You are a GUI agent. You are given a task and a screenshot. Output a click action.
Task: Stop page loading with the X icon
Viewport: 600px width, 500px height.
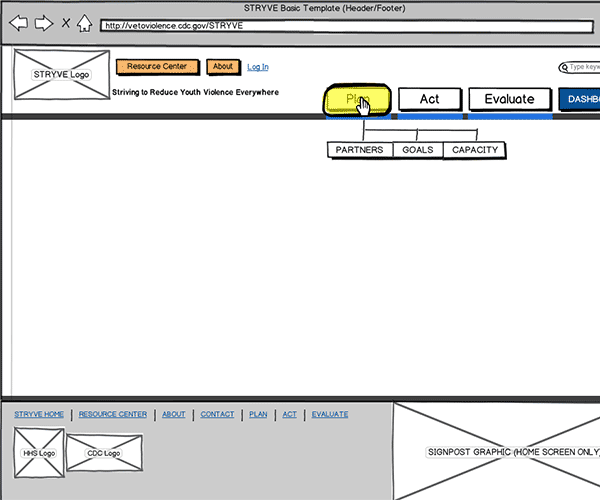(x=66, y=23)
